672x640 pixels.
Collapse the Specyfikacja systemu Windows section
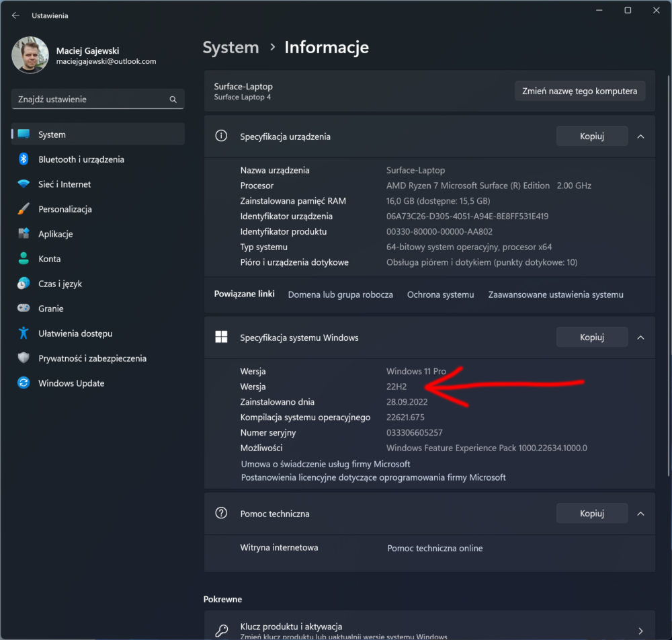[x=640, y=337]
